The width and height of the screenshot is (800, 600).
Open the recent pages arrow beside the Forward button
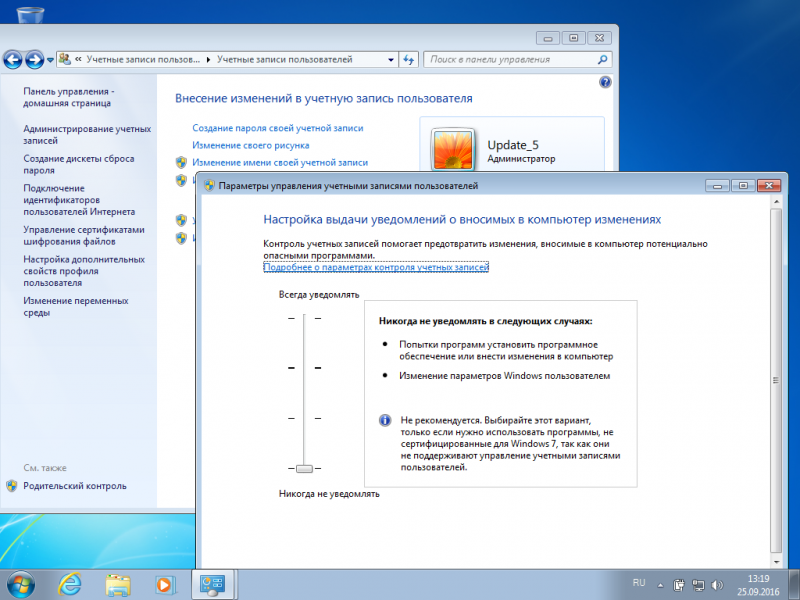coord(50,60)
